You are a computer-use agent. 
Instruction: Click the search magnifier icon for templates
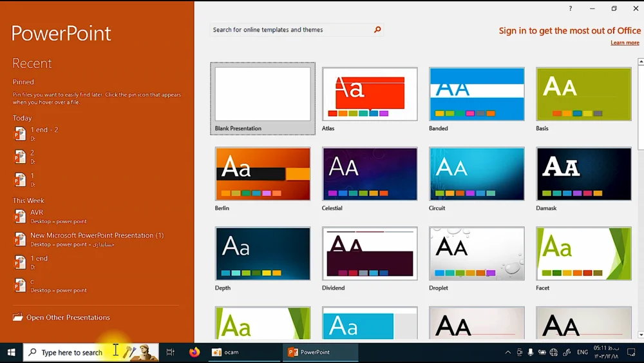[x=377, y=30]
